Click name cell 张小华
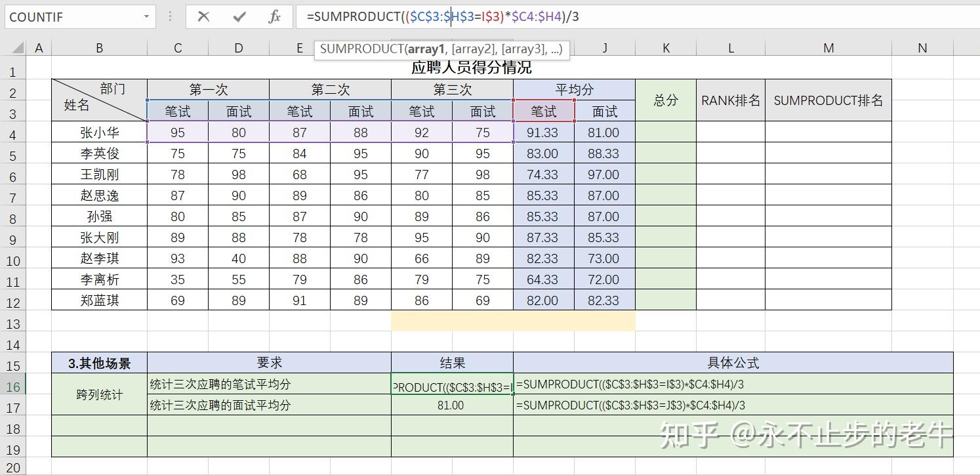980x475 pixels. (100, 133)
